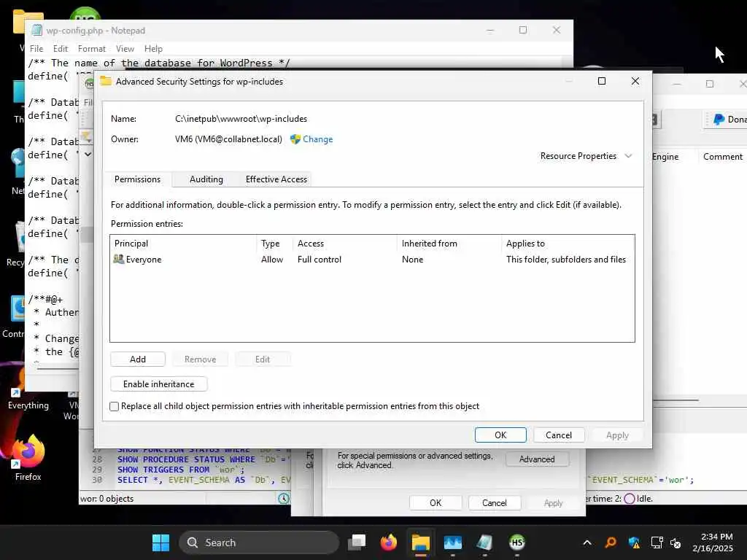Open Notepad Format menu

coord(91,49)
